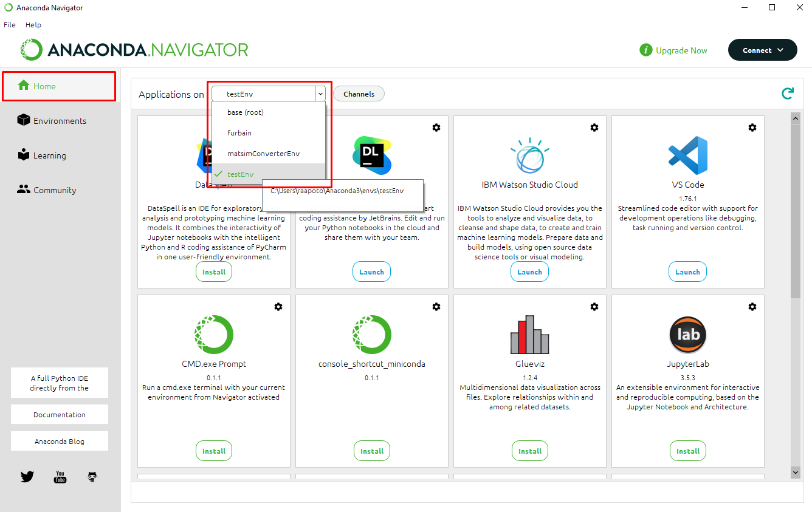Click the IBM Watson Studio logo
Image resolution: width=812 pixels, height=512 pixels.
(x=530, y=155)
